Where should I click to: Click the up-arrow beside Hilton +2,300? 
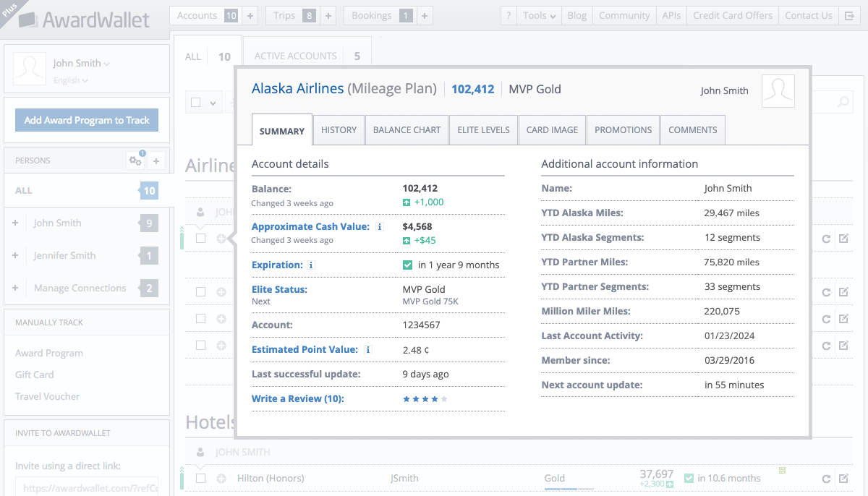click(670, 484)
